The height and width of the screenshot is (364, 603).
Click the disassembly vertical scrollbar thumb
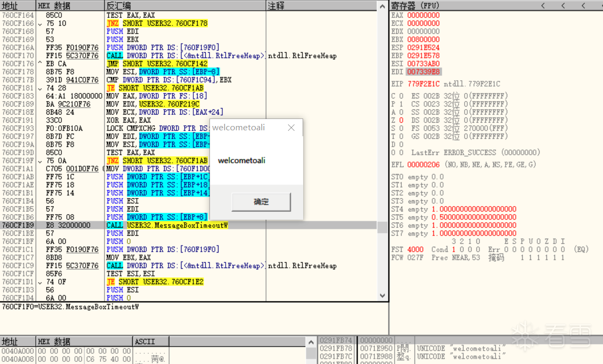[382, 227]
